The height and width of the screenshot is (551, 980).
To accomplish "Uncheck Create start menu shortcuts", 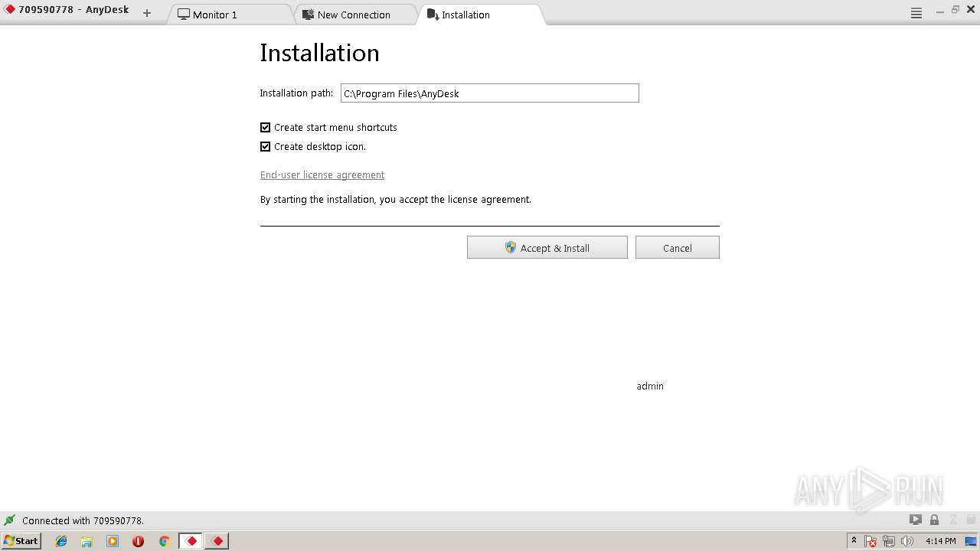I will pos(266,128).
